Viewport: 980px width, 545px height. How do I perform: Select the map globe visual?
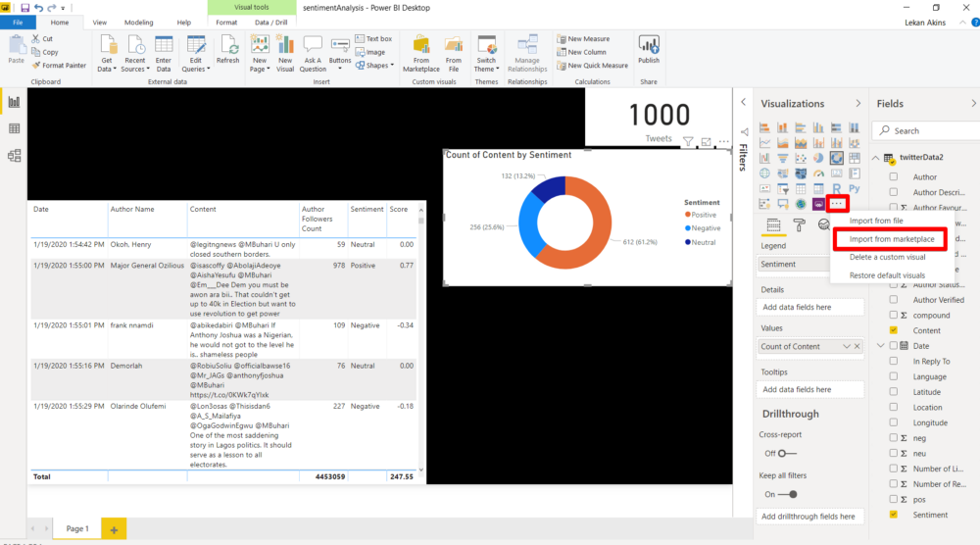(764, 173)
